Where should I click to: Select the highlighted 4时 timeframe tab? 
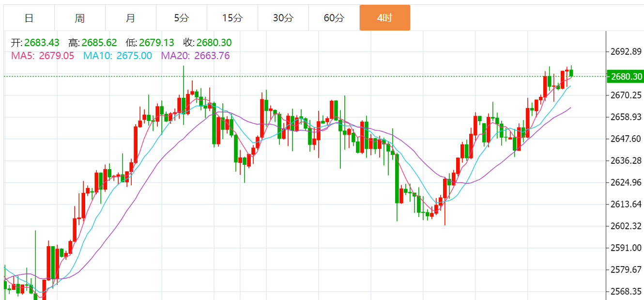[x=385, y=18]
